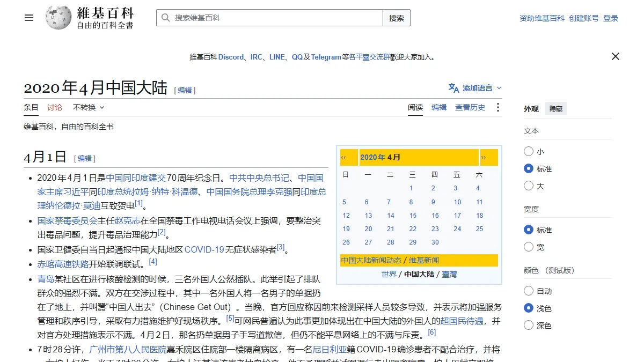Select the 大 text size option
This screenshot has height=362, width=644.
click(529, 186)
